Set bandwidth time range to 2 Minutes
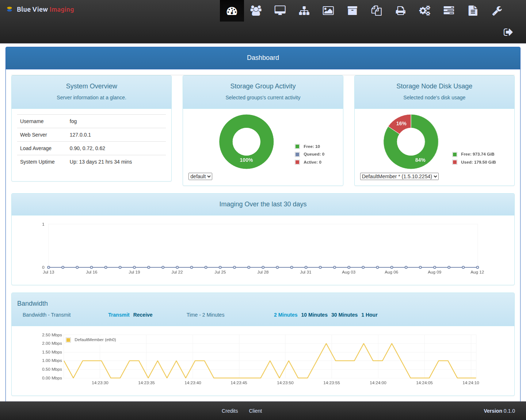The width and height of the screenshot is (526, 420). pos(286,315)
